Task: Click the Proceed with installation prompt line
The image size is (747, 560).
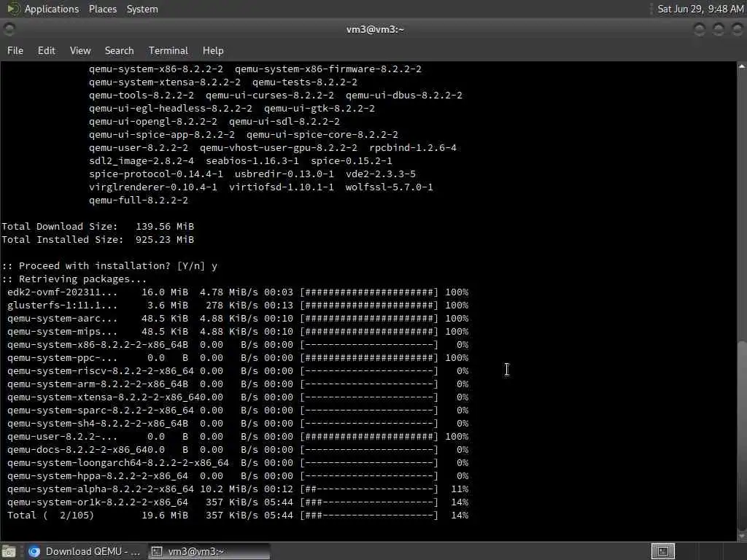Action: click(109, 265)
